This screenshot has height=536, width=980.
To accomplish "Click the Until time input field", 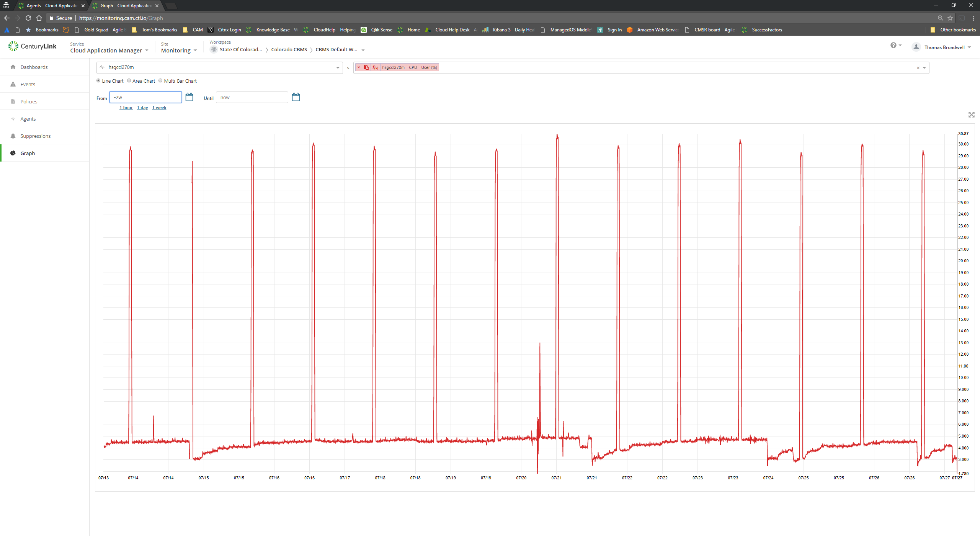I will click(x=252, y=97).
